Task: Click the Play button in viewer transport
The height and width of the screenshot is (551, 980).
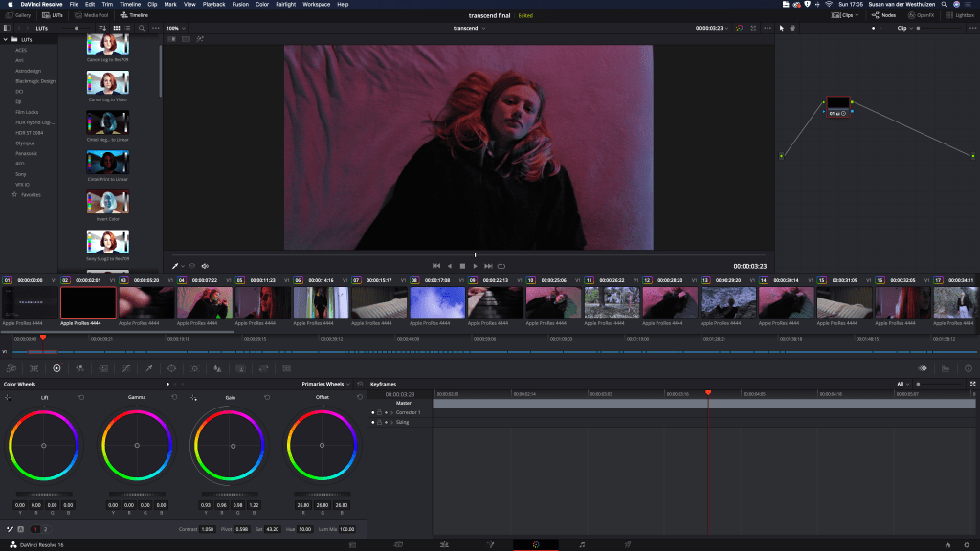Action: 475,265
